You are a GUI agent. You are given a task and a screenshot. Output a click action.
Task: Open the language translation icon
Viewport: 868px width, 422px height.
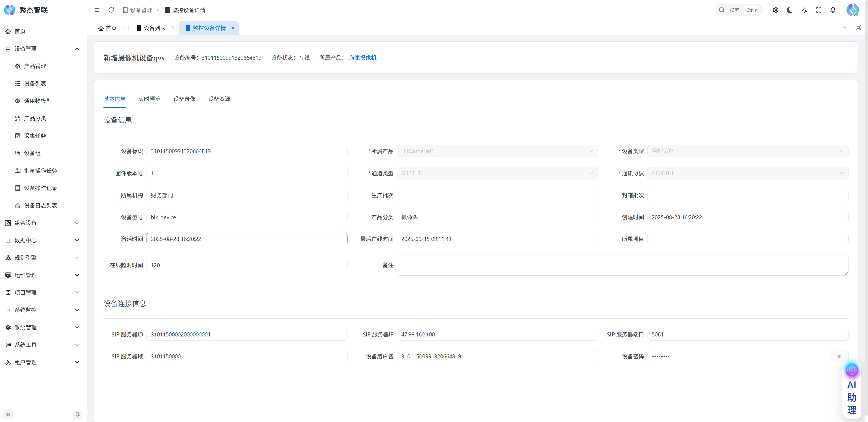(x=804, y=10)
